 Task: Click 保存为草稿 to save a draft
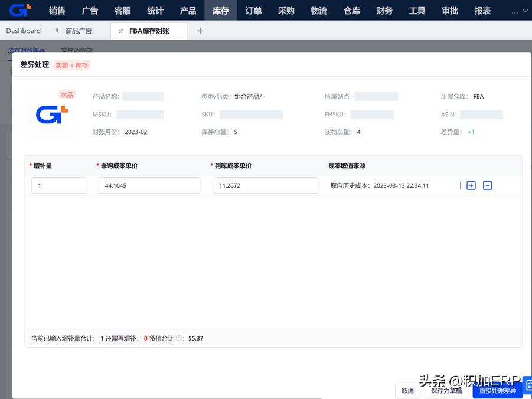pyautogui.click(x=446, y=390)
